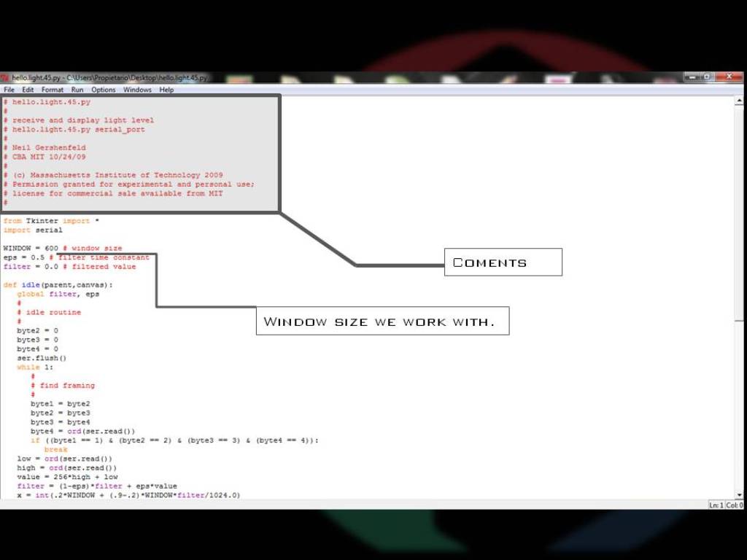Click the 'byte2 = 0' line
The width and height of the screenshot is (747, 560).
pyautogui.click(x=38, y=330)
